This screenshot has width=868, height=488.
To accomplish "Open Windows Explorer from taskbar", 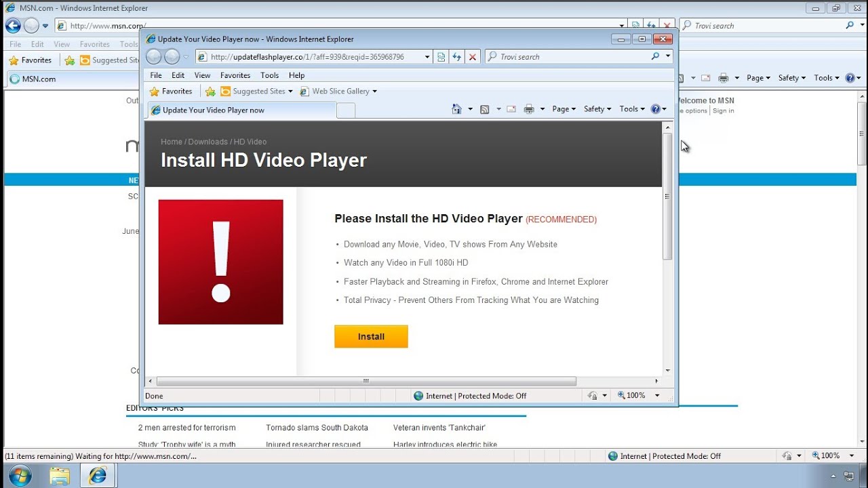I will coord(60,476).
